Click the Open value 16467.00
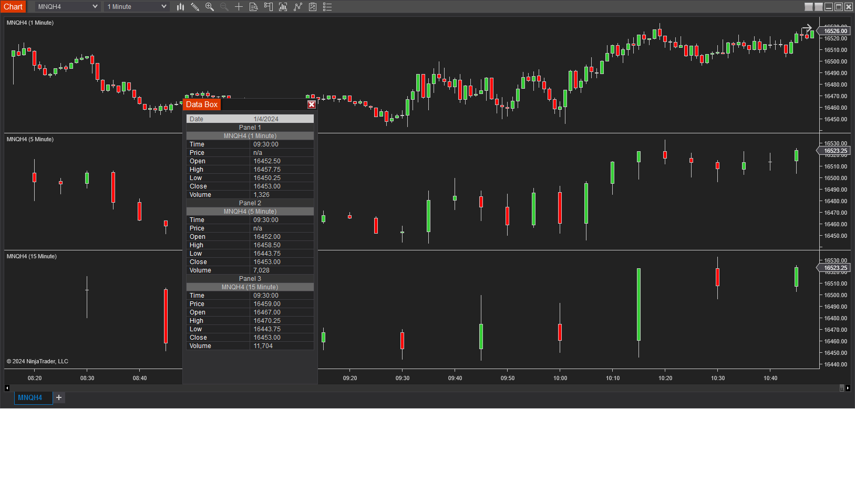 tap(267, 312)
